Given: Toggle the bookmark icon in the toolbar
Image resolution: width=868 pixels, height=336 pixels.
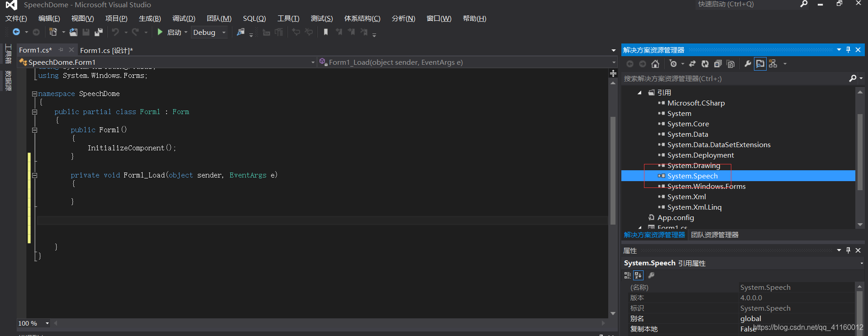Looking at the screenshot, I should (325, 32).
